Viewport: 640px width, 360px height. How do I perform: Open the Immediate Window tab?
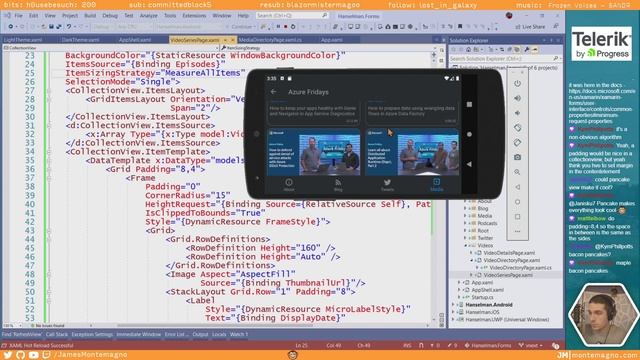tap(139, 335)
